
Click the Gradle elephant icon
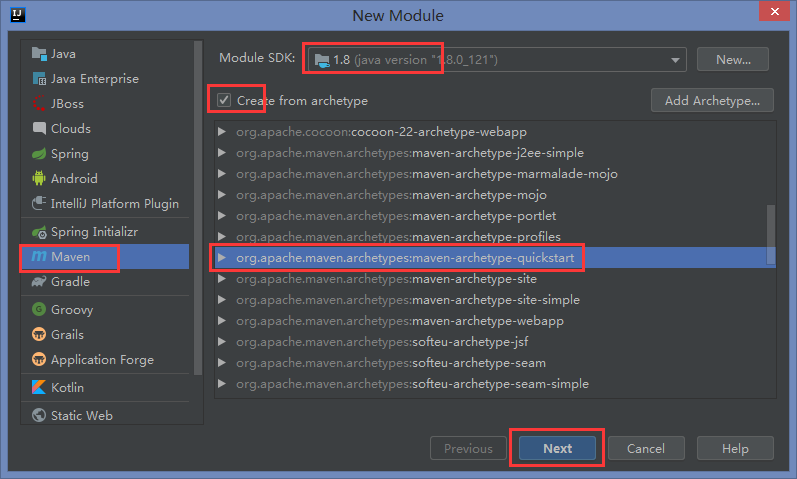39,281
